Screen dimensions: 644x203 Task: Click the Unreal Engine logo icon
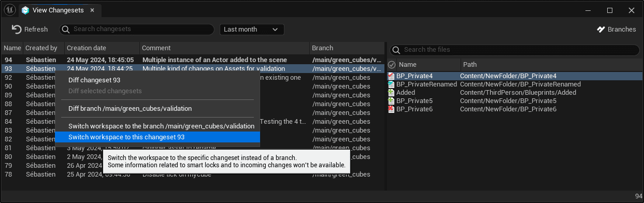coord(10,10)
